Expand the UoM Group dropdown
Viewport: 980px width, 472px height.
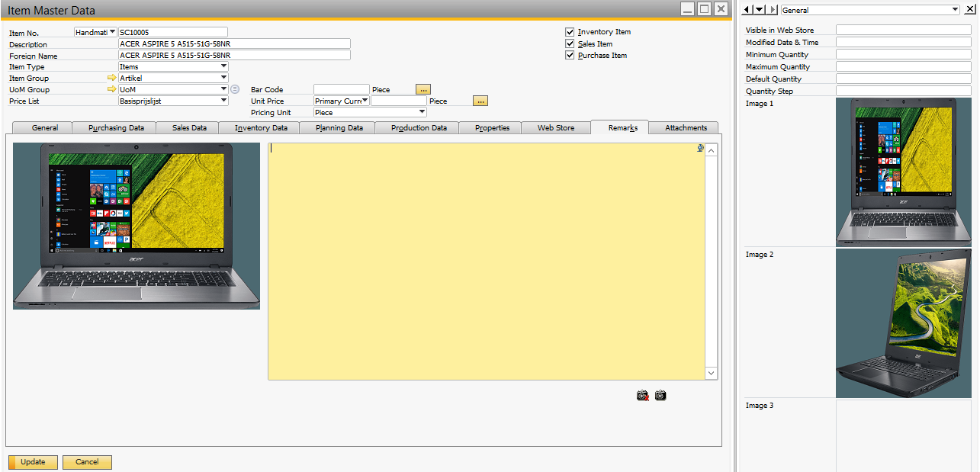click(223, 89)
